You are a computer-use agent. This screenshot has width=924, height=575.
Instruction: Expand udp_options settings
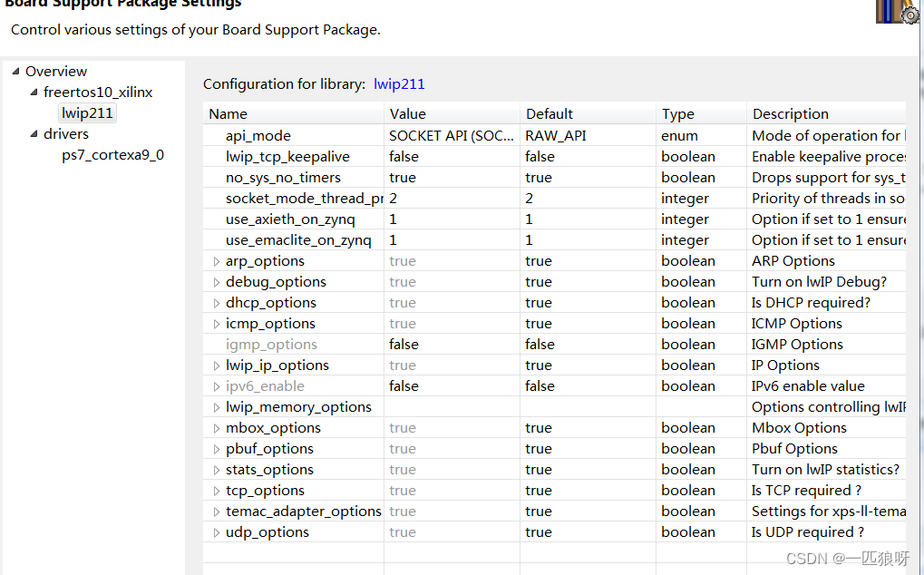215,531
